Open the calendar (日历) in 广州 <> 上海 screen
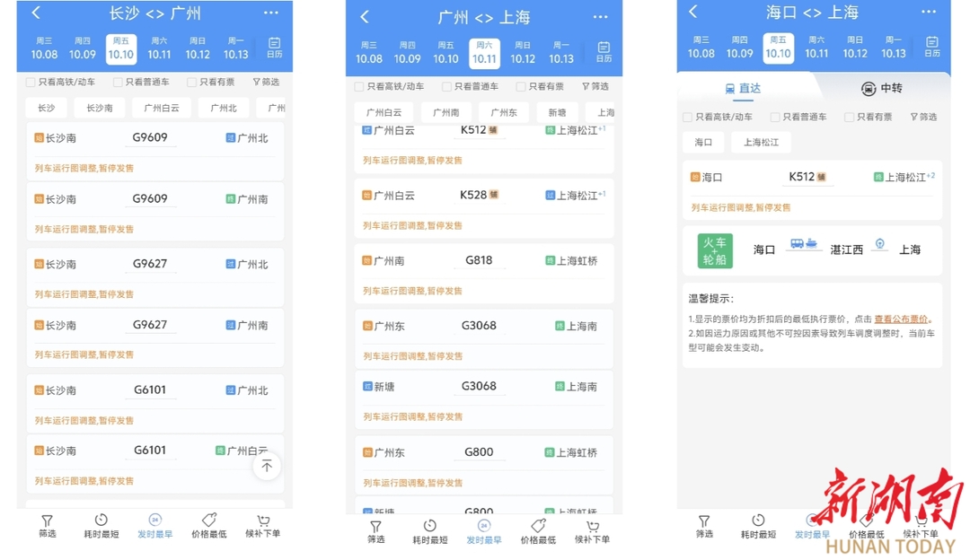Viewport: 970px width, 560px height. pyautogui.click(x=604, y=52)
